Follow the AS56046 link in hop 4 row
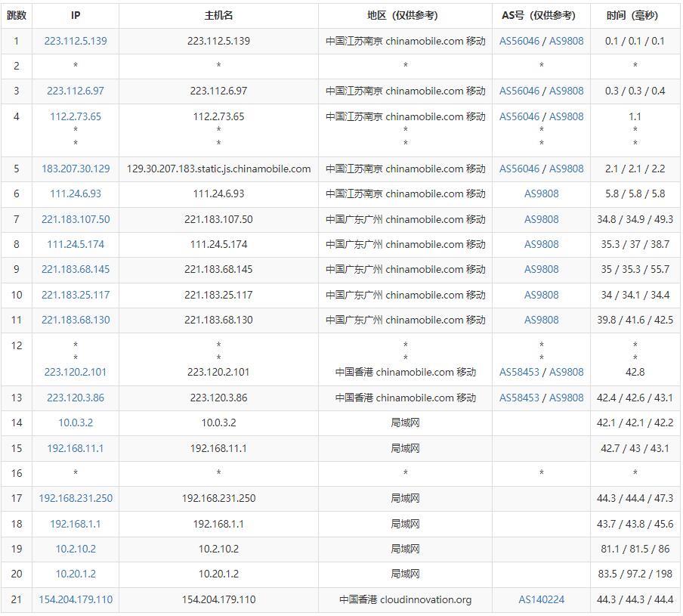The height and width of the screenshot is (616, 683). 519,116
